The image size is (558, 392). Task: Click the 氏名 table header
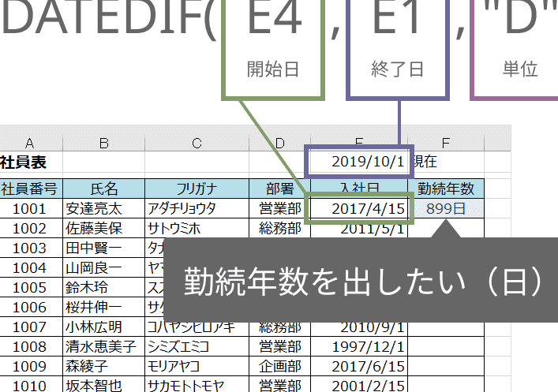point(103,189)
